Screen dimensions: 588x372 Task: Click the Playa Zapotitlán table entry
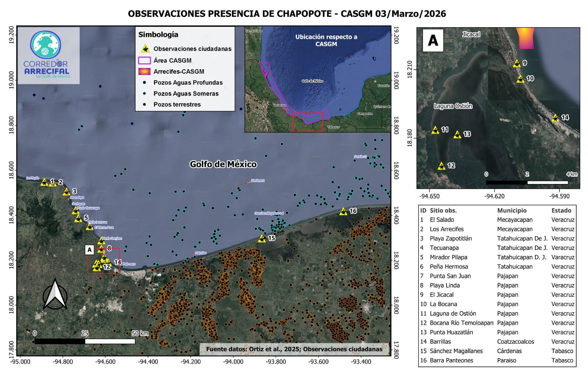tap(451, 238)
